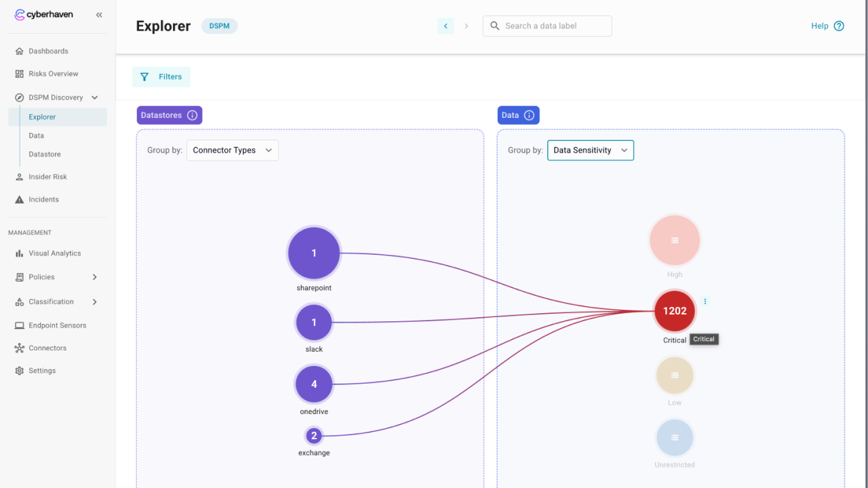Open the Connector Types group-by dropdown
Viewport: 868px width, 488px height.
[232, 150]
